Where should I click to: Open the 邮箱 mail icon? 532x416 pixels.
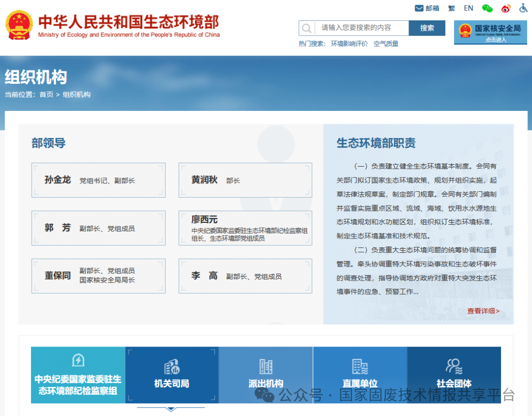420,8
